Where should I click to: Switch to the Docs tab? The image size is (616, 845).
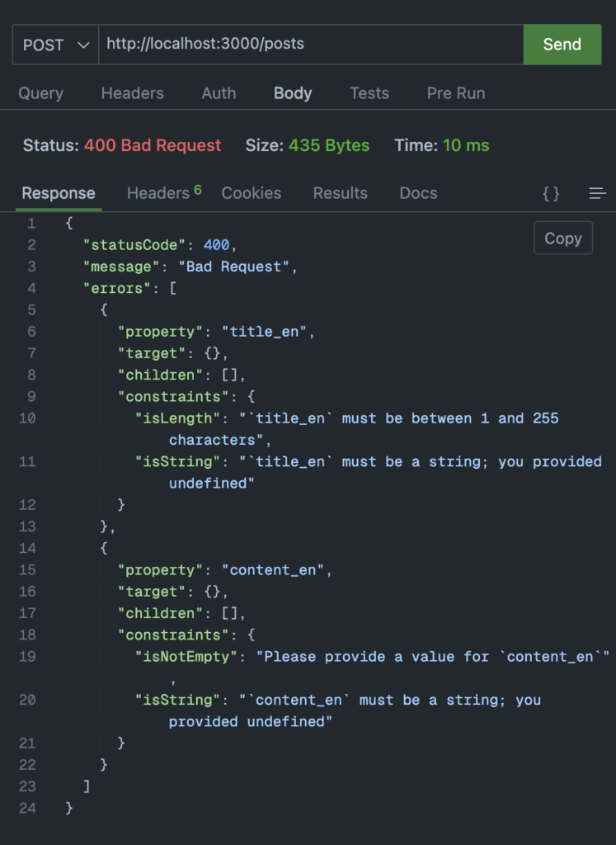[x=417, y=193]
